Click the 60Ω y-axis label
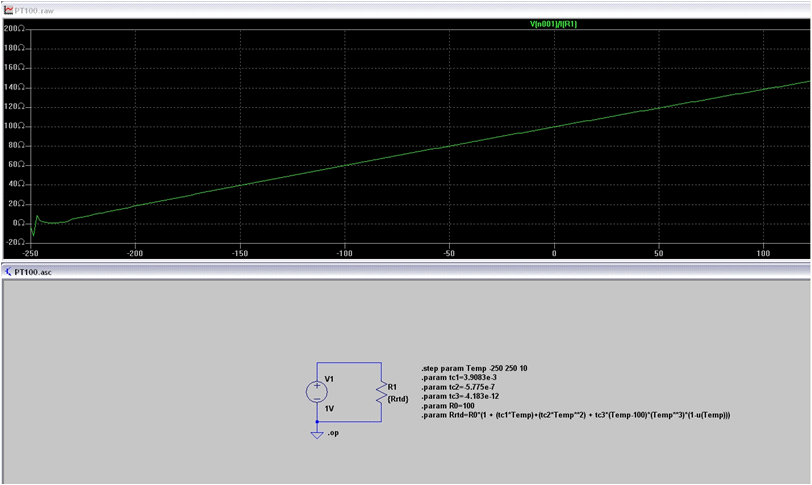 (x=16, y=165)
